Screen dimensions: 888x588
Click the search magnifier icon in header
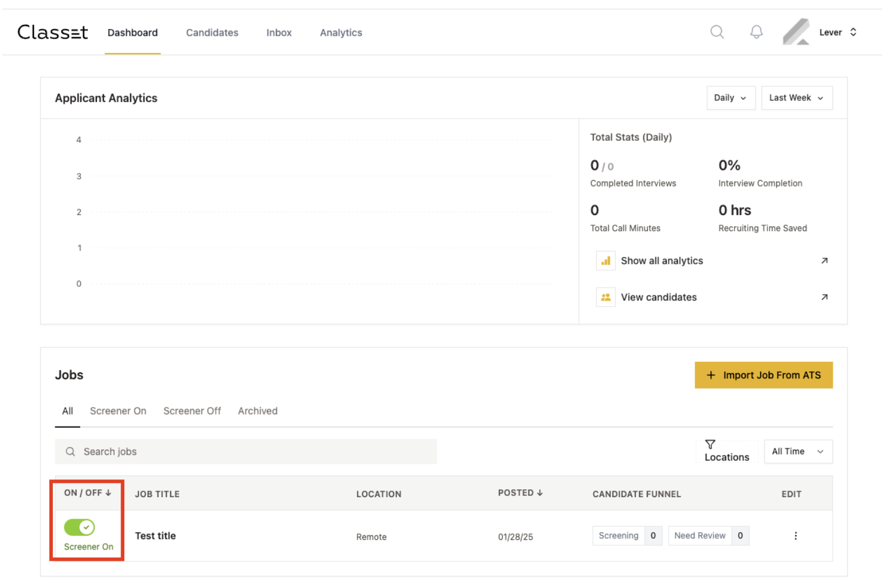coord(717,32)
